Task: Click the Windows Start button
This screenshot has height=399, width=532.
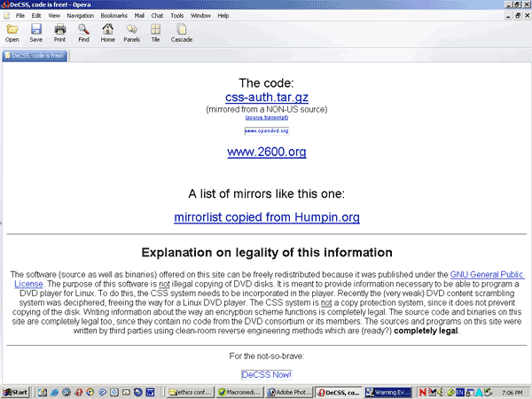Action: pyautogui.click(x=15, y=393)
